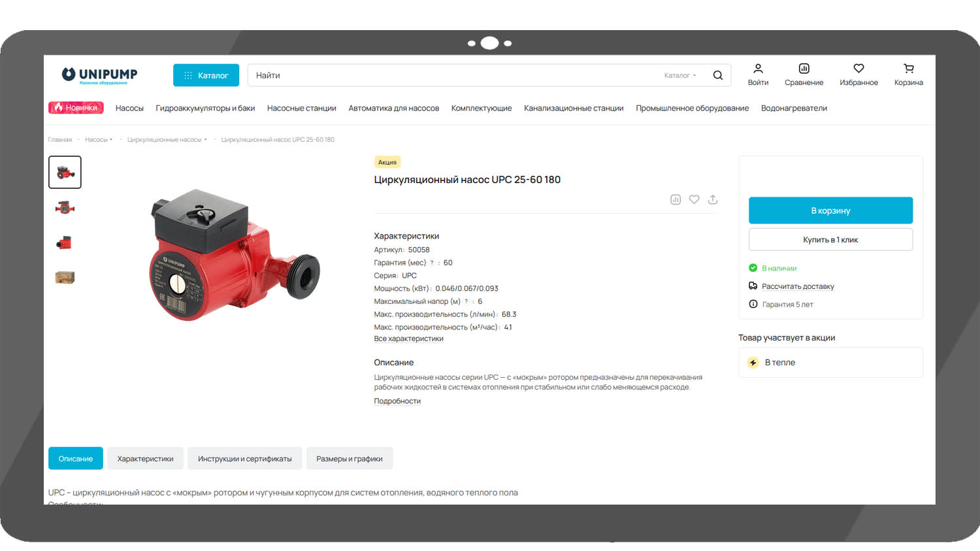Click the В корзину button
Viewport: 980px width, 551px height.
(830, 210)
